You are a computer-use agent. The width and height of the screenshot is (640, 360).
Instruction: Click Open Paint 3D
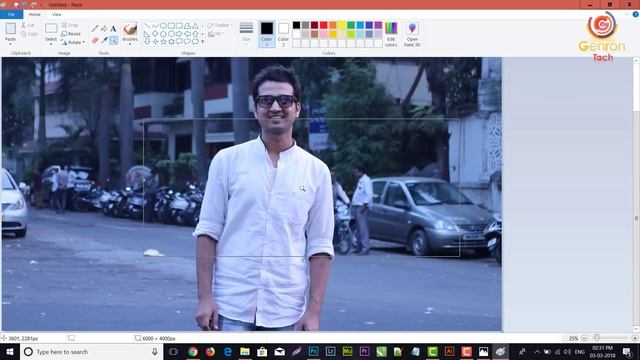[x=412, y=34]
